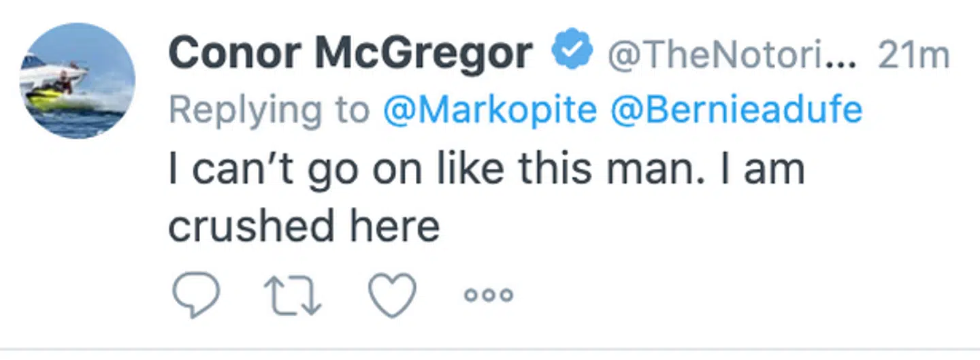Click the divider line below the tweet
The image size is (980, 360).
(490, 350)
